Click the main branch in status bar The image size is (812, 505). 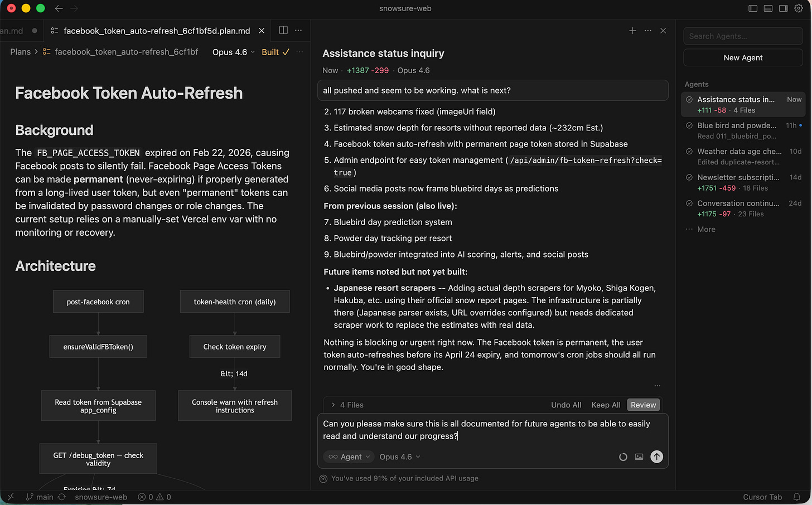tap(40, 497)
